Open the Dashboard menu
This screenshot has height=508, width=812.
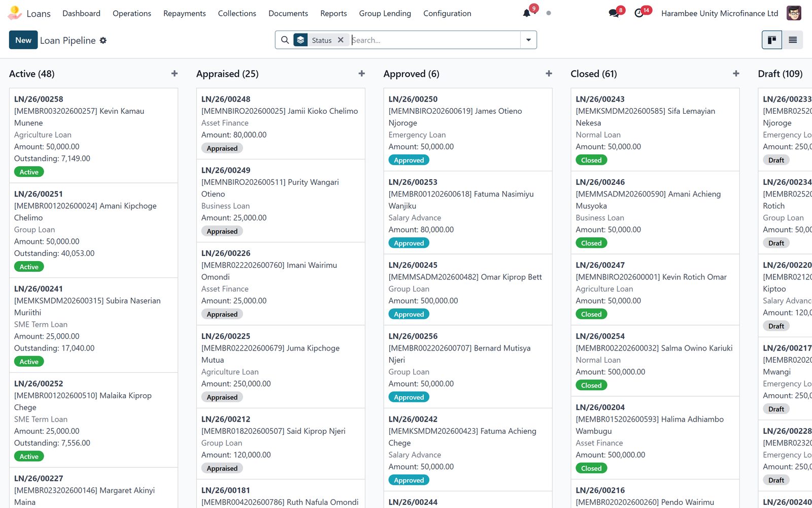pyautogui.click(x=81, y=13)
